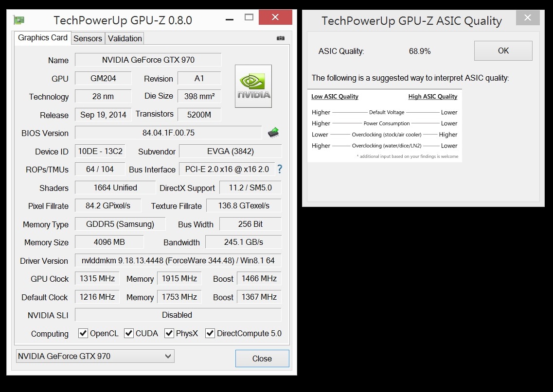Click the current Memory clock 1915 MHz
The image size is (553, 392).
179,279
